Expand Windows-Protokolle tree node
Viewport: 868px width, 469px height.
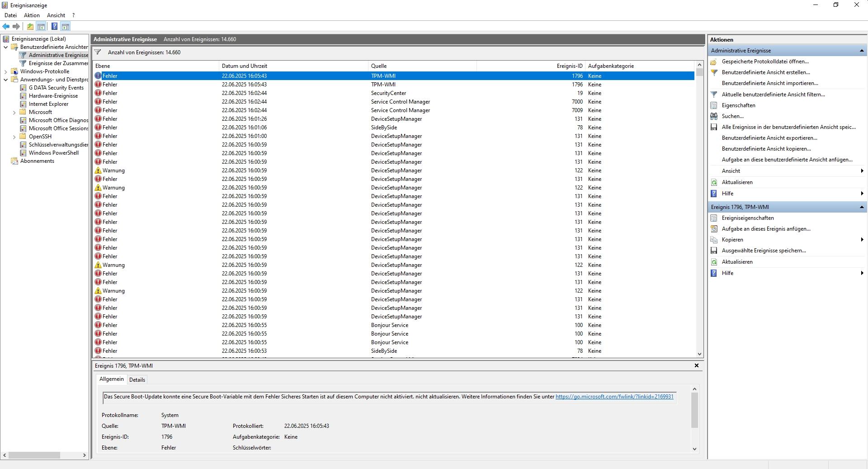tap(5, 71)
